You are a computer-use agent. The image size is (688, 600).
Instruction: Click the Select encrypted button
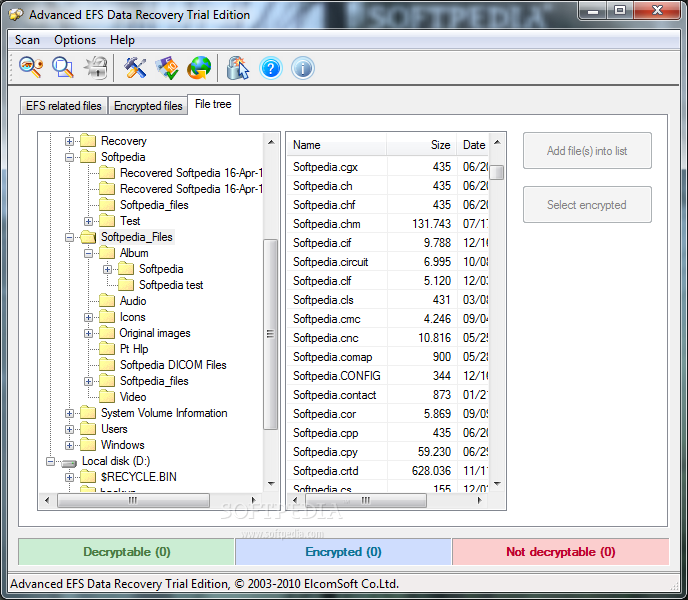coord(587,205)
